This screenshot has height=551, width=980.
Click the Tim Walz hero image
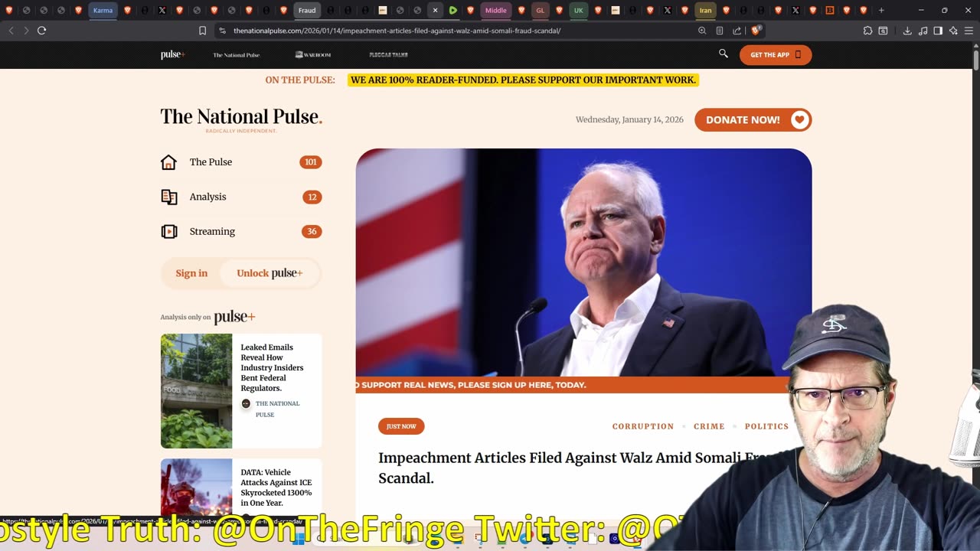pos(583,262)
